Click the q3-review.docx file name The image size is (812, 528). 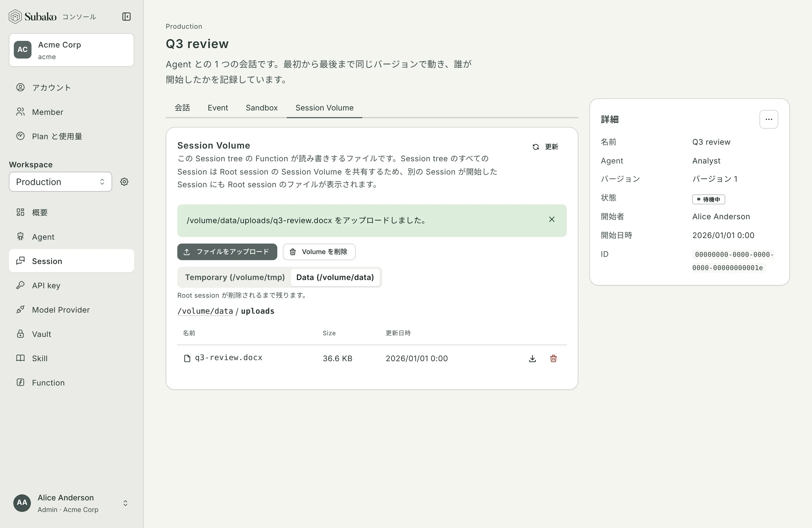point(229,357)
